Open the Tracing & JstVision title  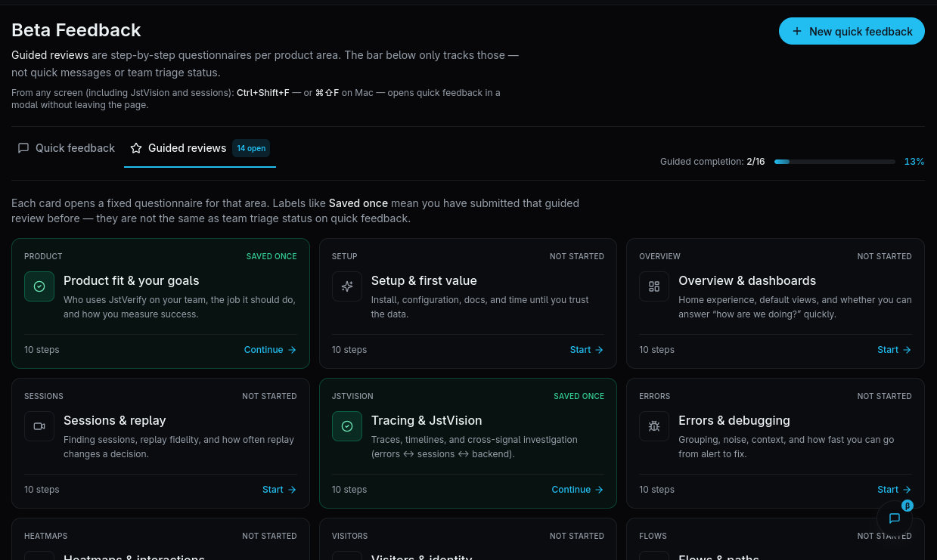[427, 420]
